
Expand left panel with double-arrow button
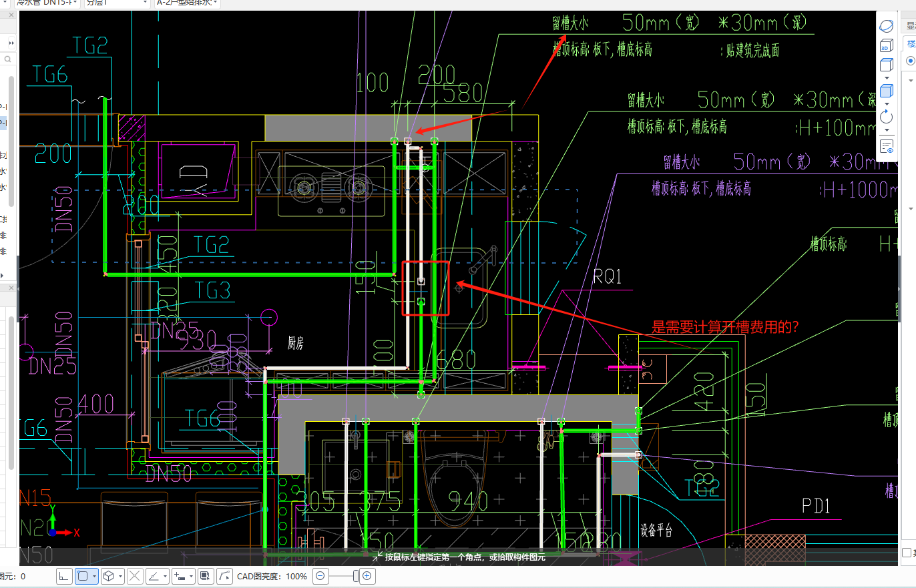click(x=10, y=43)
